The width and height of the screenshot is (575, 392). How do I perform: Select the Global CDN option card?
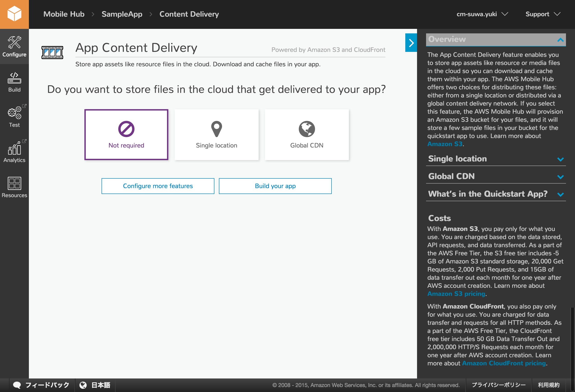[307, 135]
